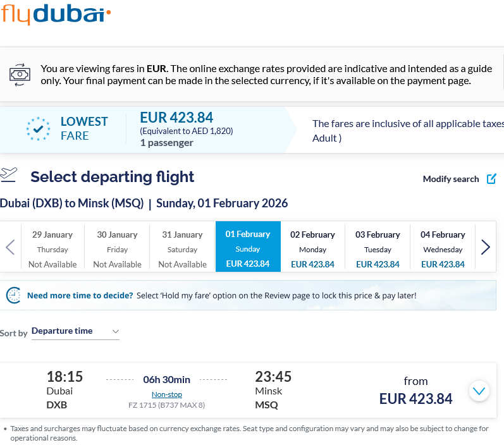The image size is (504, 445).
Task: Click the EUR 423.84 flight price
Action: [x=416, y=399]
